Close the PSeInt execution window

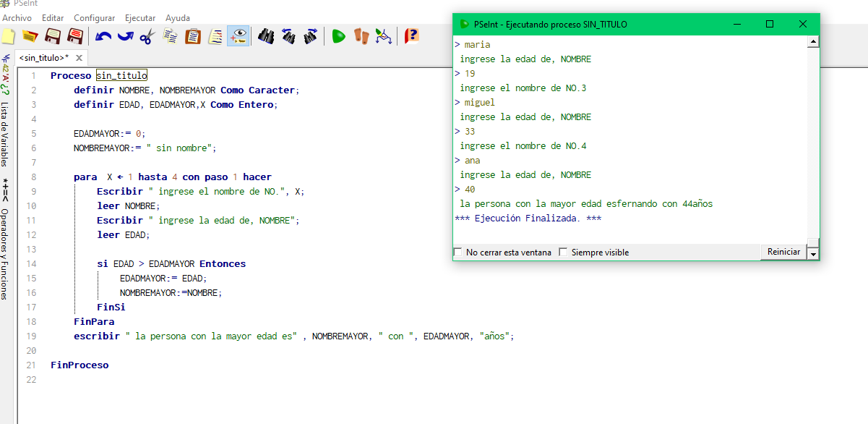[x=803, y=24]
